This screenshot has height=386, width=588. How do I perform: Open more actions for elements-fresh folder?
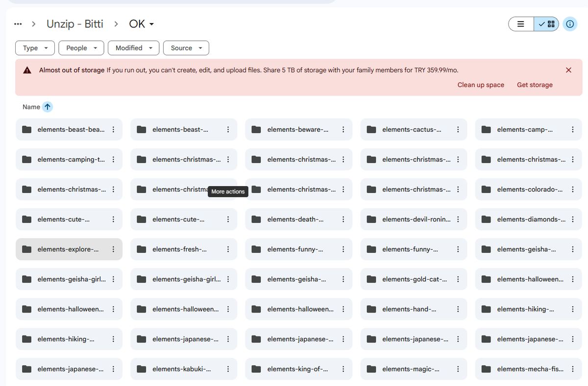(x=228, y=249)
